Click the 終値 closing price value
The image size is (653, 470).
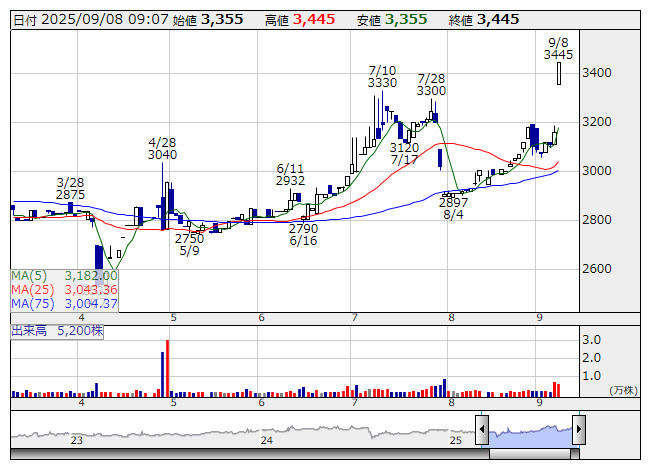[497, 20]
